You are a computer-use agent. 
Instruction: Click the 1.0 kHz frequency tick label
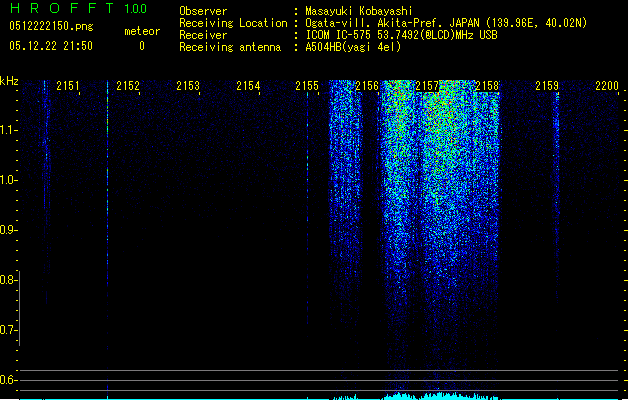pyautogui.click(x=8, y=180)
